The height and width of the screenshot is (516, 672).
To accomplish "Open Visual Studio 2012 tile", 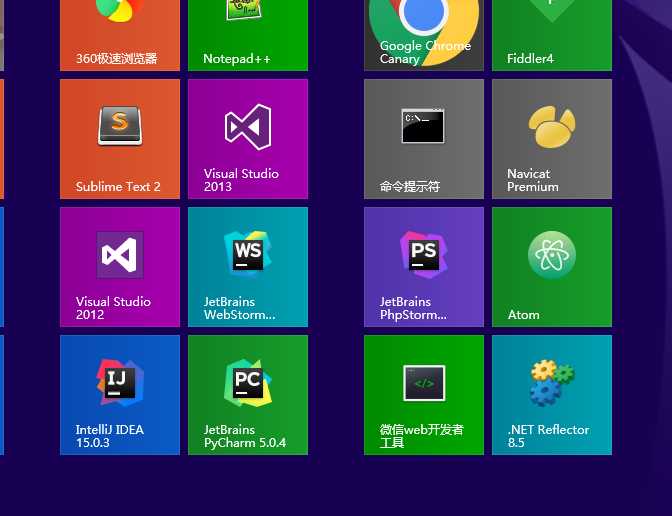I will (120, 267).
